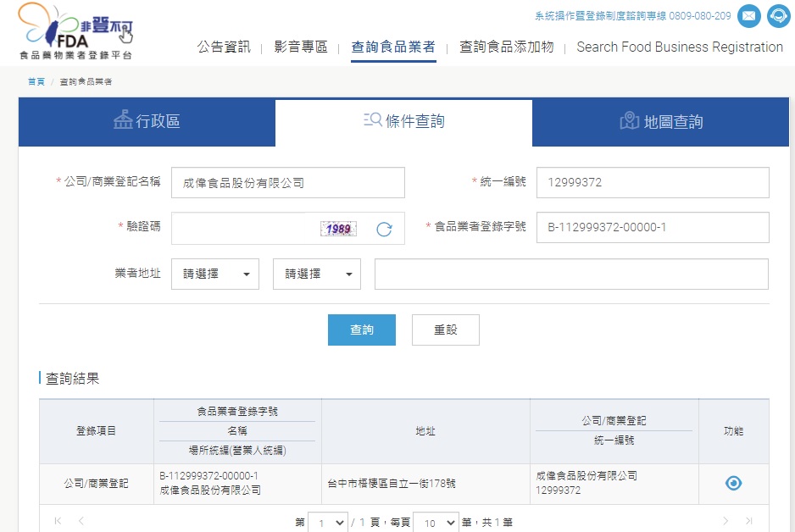Screen dimensions: 795x532
Task: Click the 統一編號 input field
Action: coord(653,182)
